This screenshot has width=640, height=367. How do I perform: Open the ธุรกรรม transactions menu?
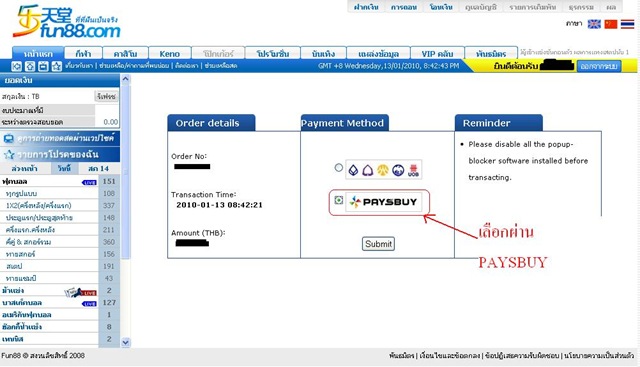pyautogui.click(x=581, y=7)
